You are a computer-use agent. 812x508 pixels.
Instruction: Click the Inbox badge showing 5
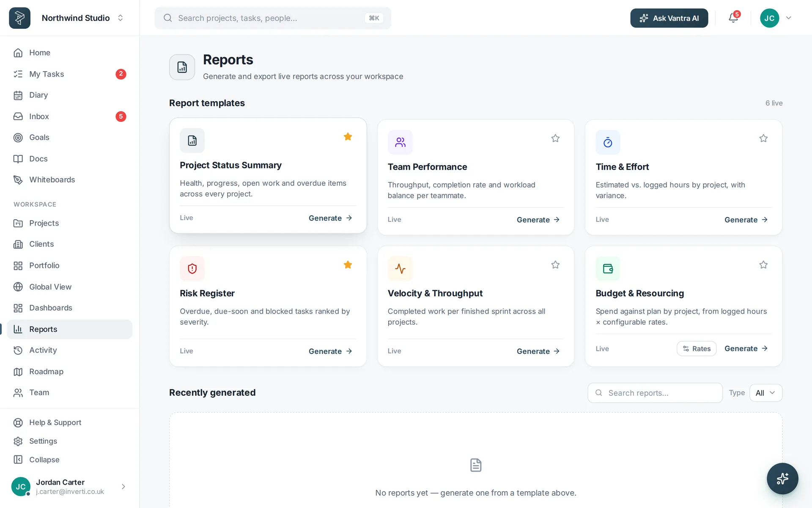(121, 116)
